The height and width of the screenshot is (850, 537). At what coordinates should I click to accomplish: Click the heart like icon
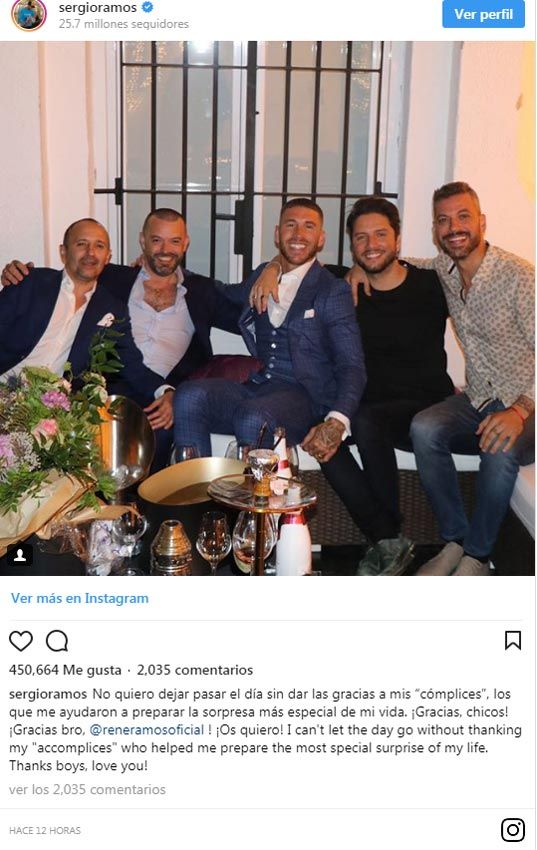click(x=21, y=641)
